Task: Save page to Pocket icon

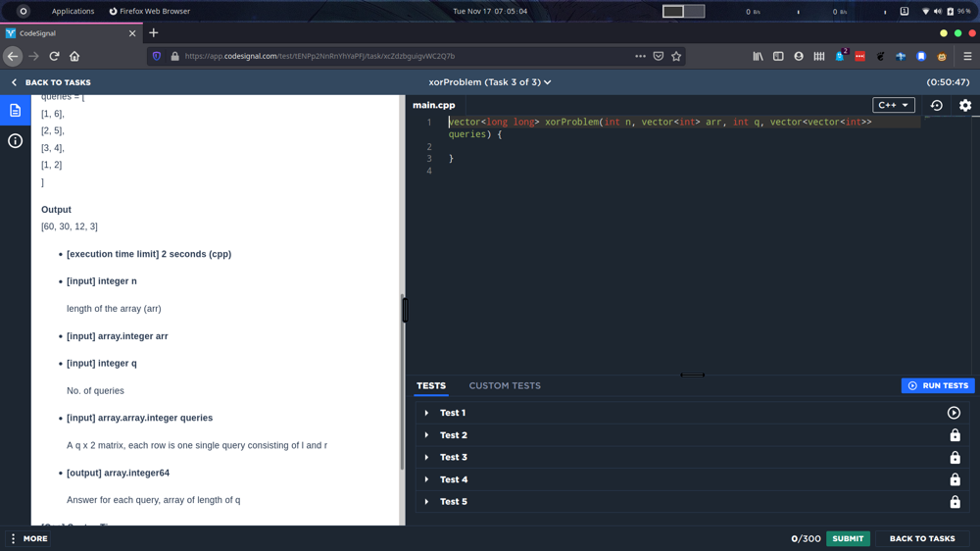Action: [659, 56]
